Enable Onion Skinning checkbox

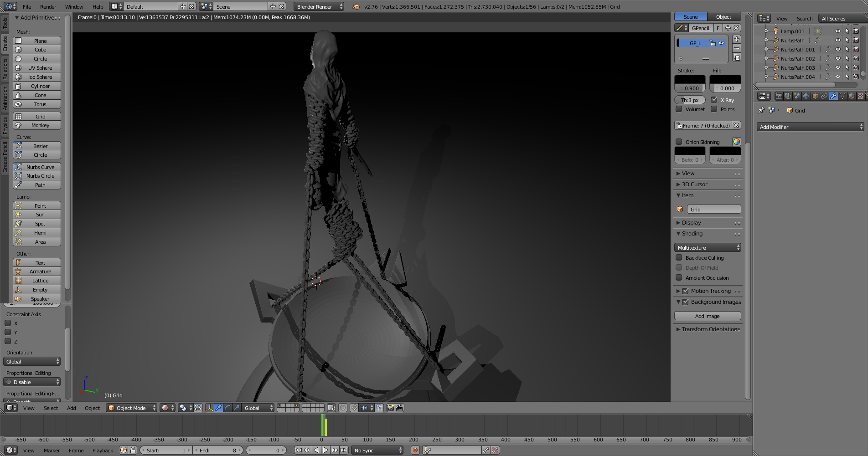coord(679,142)
